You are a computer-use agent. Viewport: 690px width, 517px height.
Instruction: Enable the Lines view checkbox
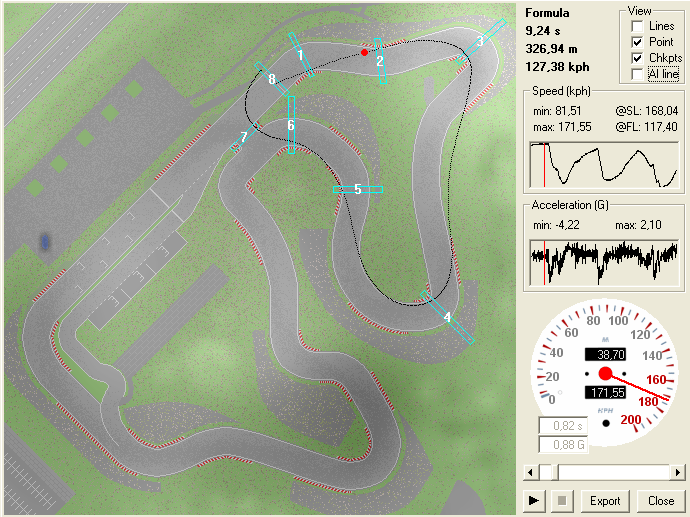pyautogui.click(x=637, y=26)
